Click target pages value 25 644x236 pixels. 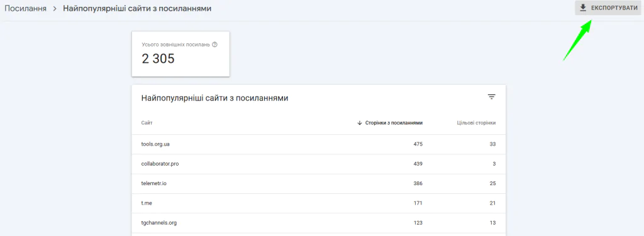[x=492, y=183]
